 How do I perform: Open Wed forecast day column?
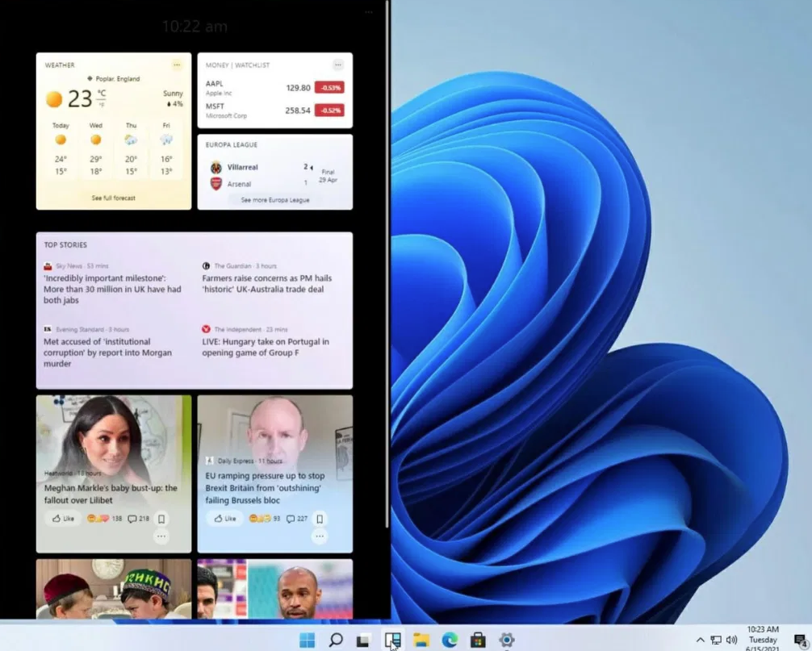96,149
